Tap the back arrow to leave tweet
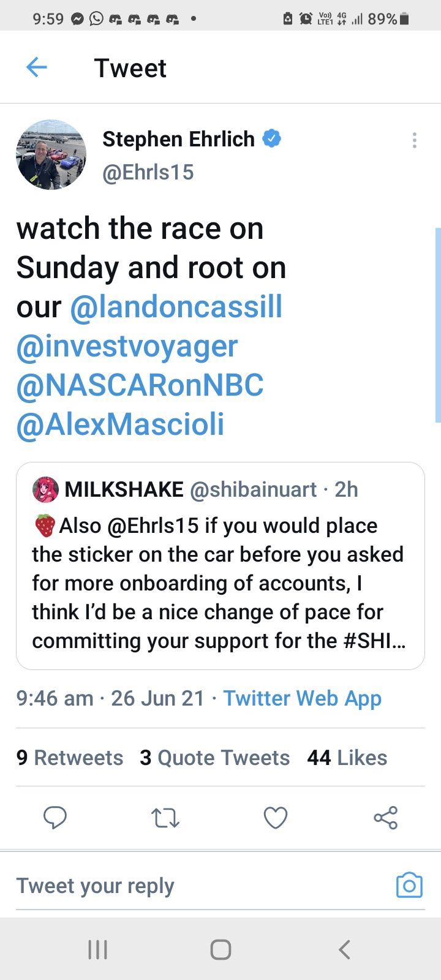441x980 pixels. point(37,67)
